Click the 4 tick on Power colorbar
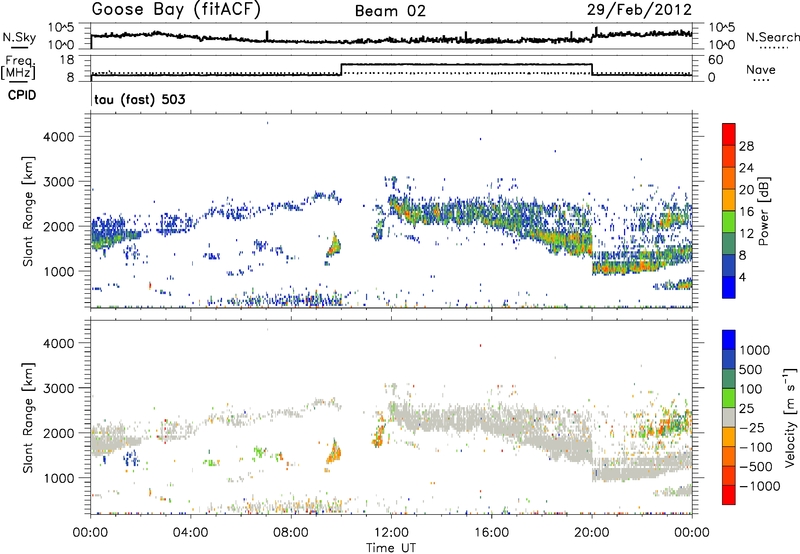Image resolution: width=800 pixels, height=554 pixels. (x=742, y=277)
